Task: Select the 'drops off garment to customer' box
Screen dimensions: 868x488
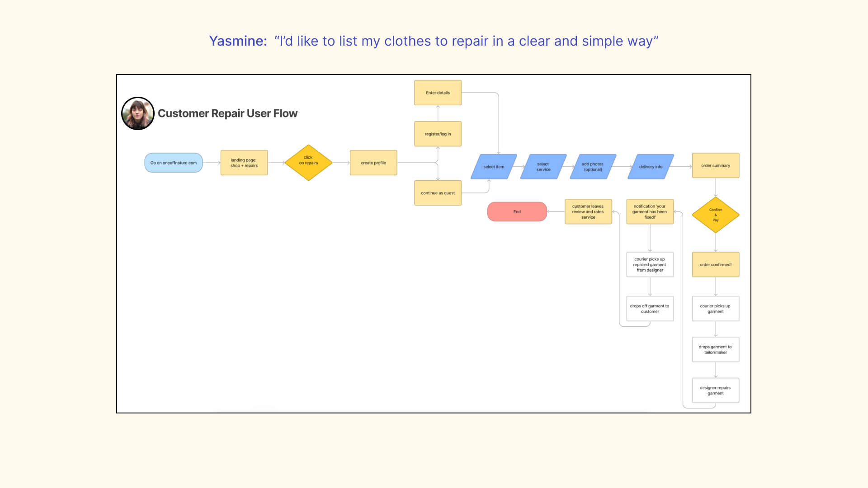Action: [650, 309]
